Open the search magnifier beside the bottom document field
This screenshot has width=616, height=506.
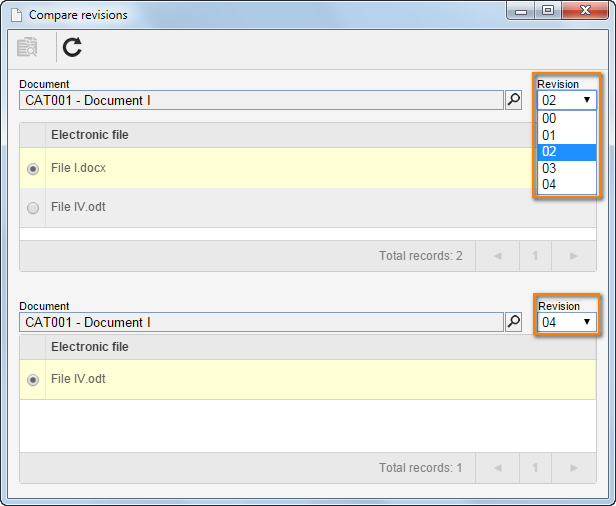[513, 322]
